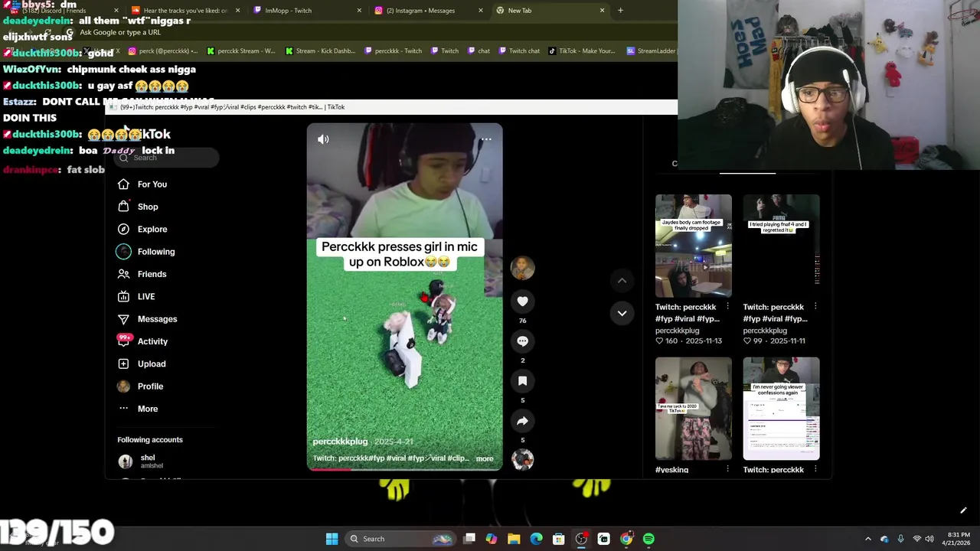The image size is (980, 551).
Task: Switch to OBS Studio on the taskbar
Action: pyautogui.click(x=581, y=539)
